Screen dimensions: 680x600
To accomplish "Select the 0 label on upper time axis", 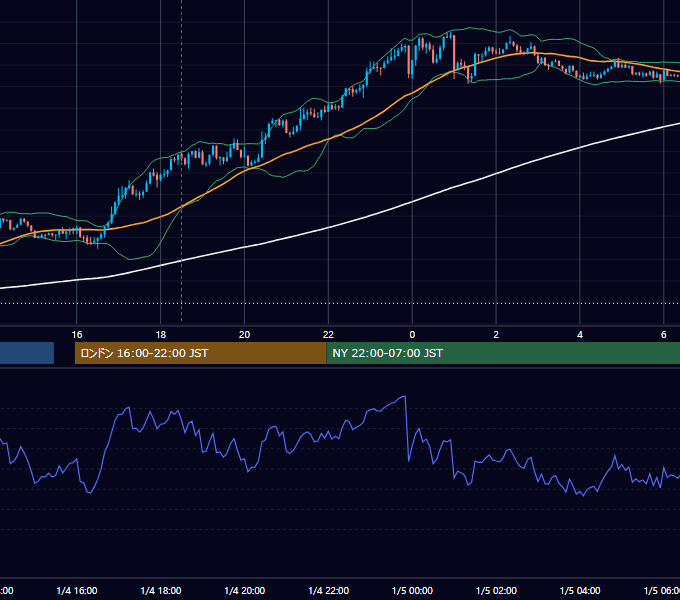I will click(412, 335).
